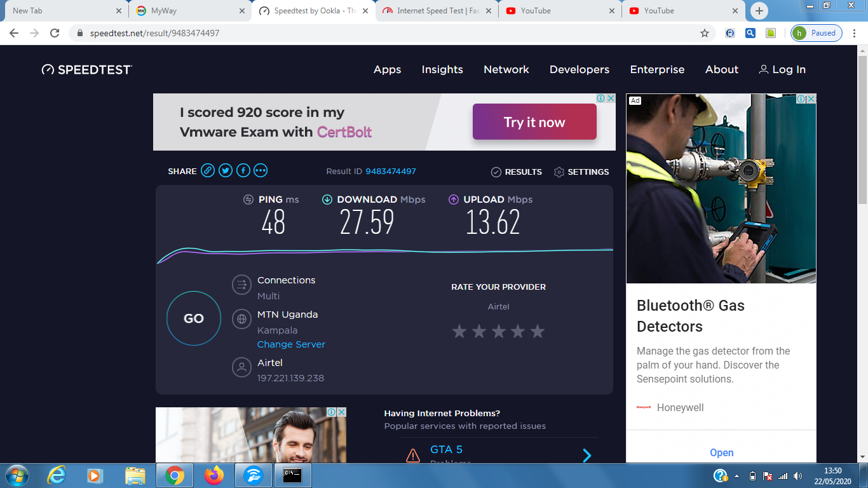Image resolution: width=868 pixels, height=488 pixels.
Task: Share the result on Twitter
Action: tap(226, 170)
